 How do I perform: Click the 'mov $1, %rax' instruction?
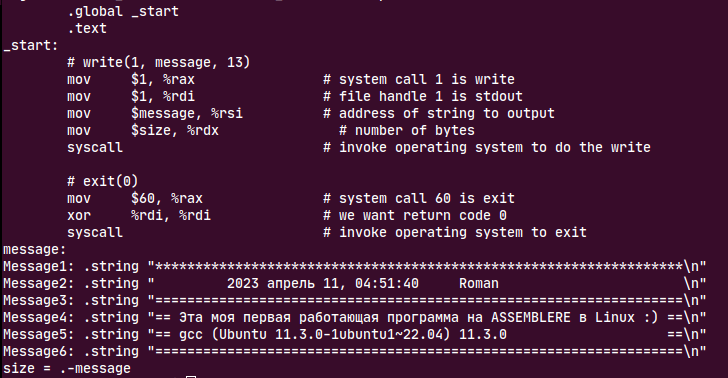pos(131,79)
